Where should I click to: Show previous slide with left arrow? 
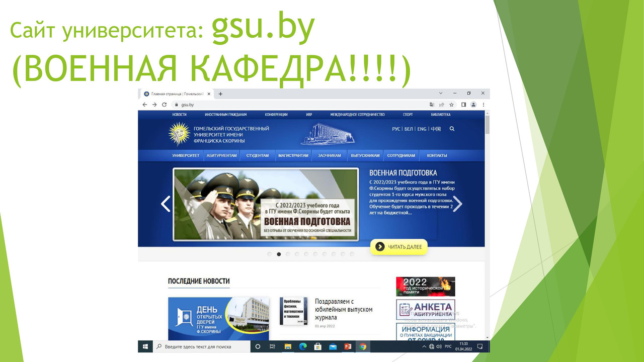pos(166,204)
